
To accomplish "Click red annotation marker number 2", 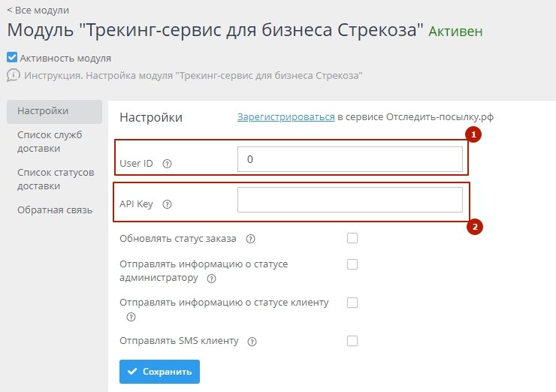I will point(473,225).
